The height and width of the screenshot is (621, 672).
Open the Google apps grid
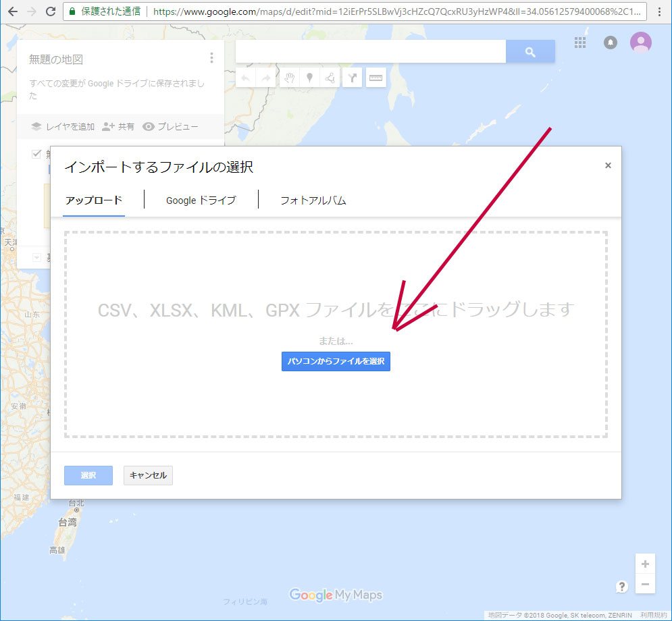[x=580, y=43]
